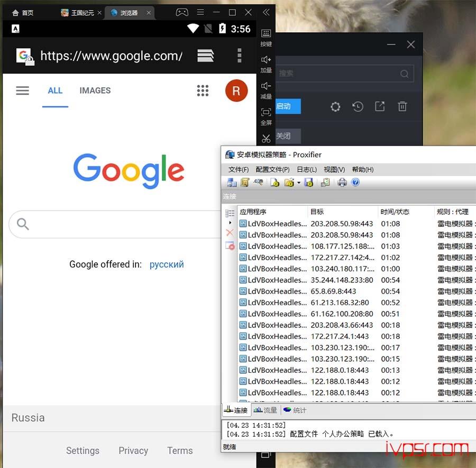Open the 视图(V) menu
476x468 pixels.
[334, 169]
